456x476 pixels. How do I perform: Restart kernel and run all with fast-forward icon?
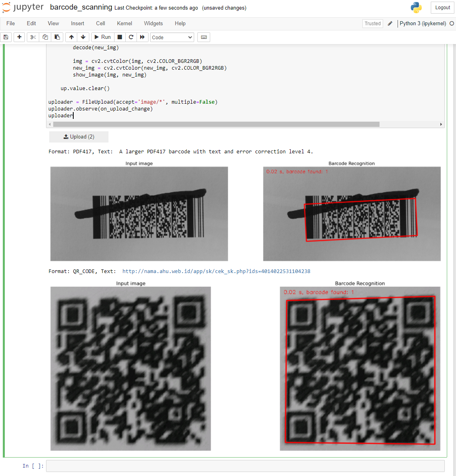(143, 37)
